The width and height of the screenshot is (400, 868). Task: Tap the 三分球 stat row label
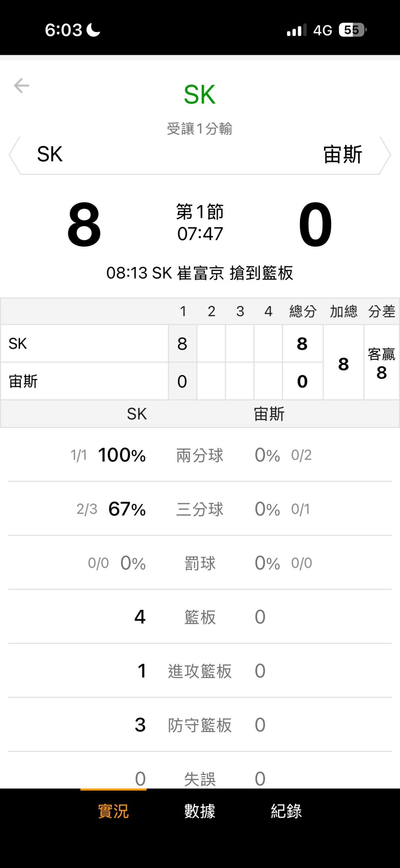[200, 509]
